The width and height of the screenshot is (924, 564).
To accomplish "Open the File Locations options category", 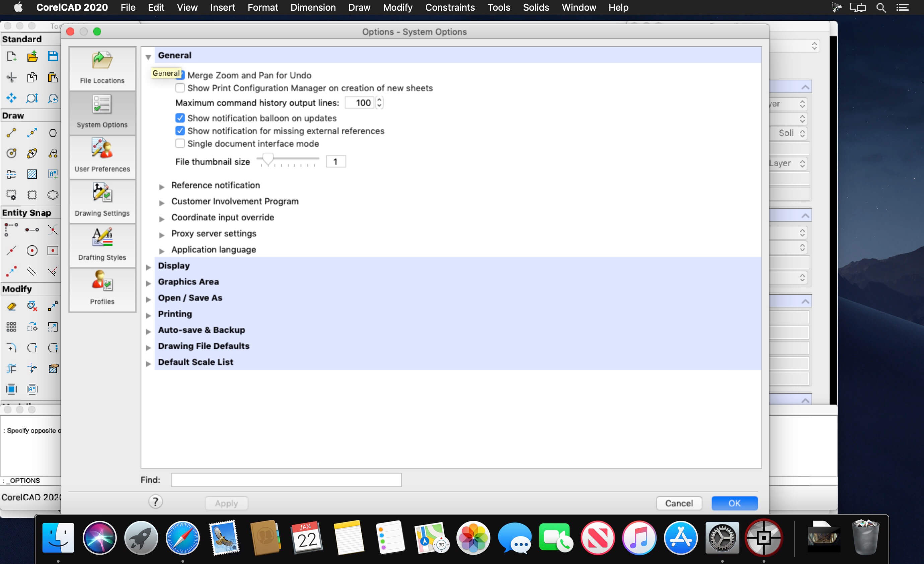I will coord(102,69).
